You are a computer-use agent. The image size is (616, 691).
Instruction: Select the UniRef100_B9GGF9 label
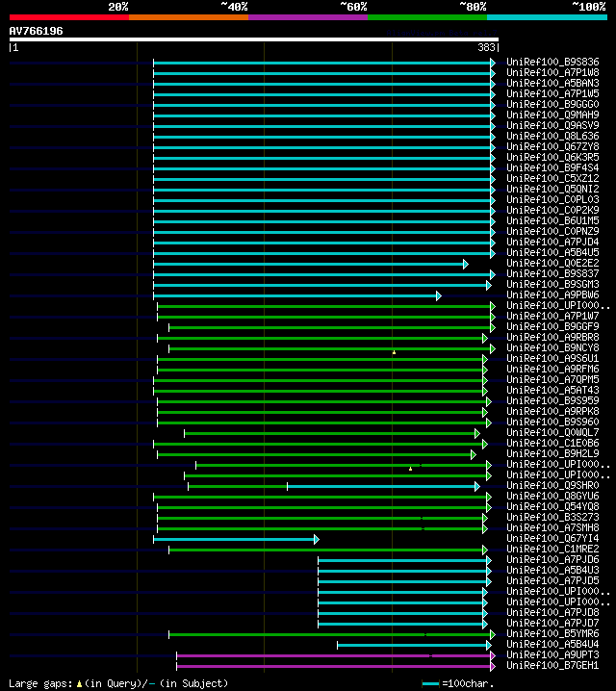pos(552,326)
